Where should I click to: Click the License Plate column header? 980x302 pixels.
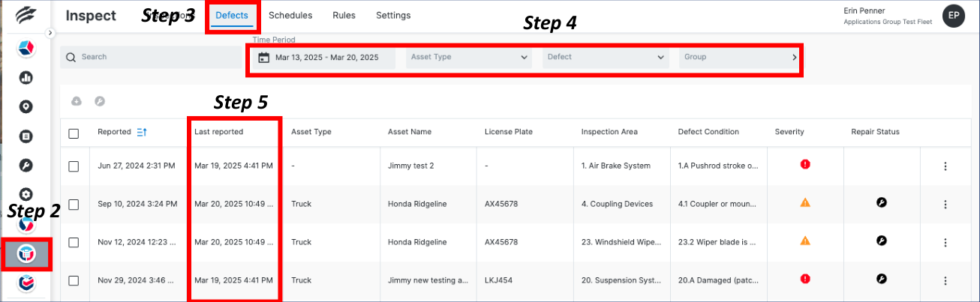tap(509, 132)
